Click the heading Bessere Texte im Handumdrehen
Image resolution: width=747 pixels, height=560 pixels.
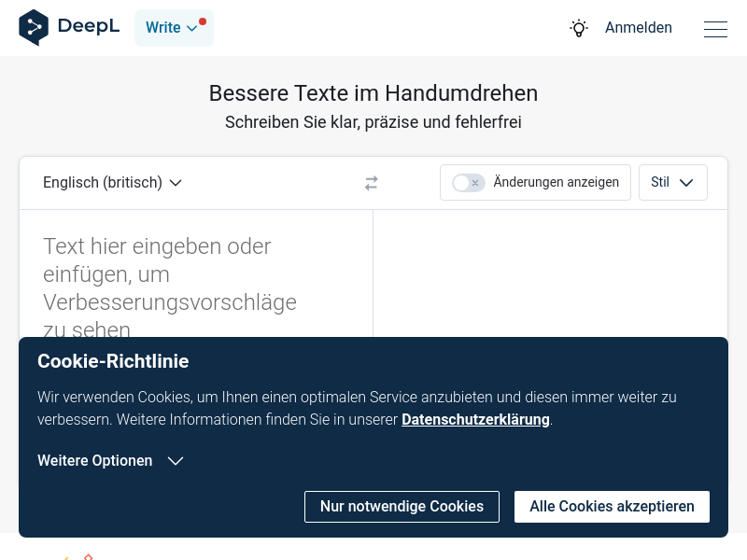coord(373,93)
